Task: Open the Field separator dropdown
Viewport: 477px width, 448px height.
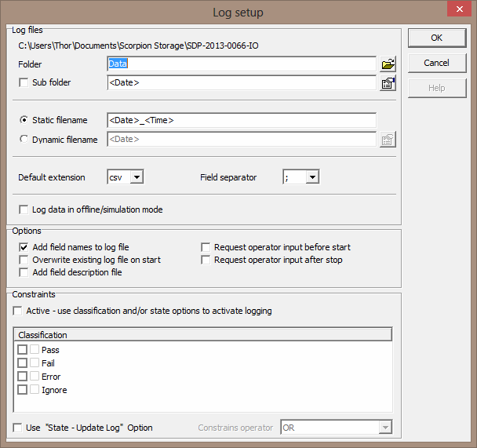Action: [312, 177]
